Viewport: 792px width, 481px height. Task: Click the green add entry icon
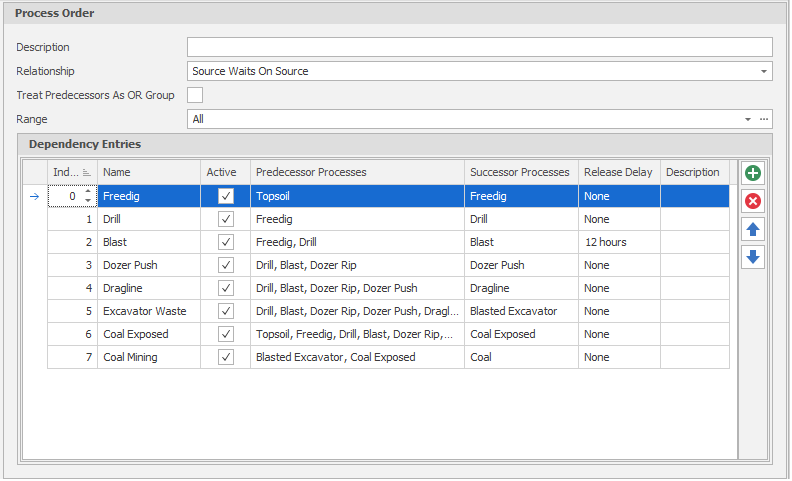[x=753, y=173]
